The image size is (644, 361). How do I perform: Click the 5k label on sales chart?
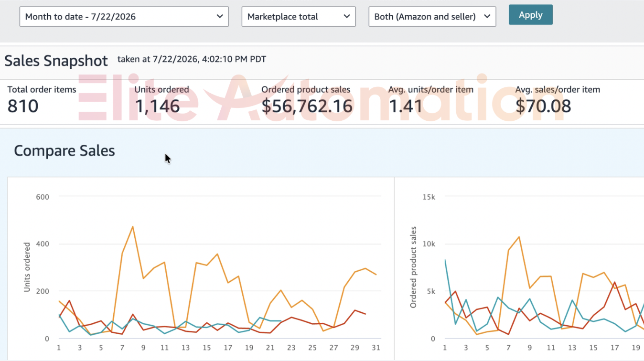(x=431, y=291)
